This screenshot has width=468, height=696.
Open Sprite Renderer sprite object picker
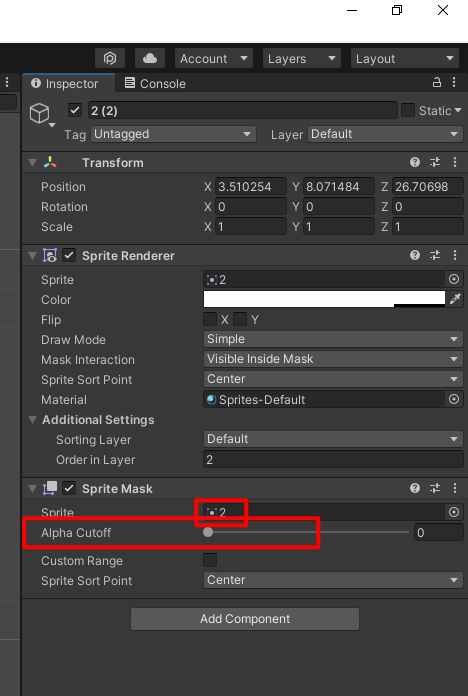coord(454,279)
